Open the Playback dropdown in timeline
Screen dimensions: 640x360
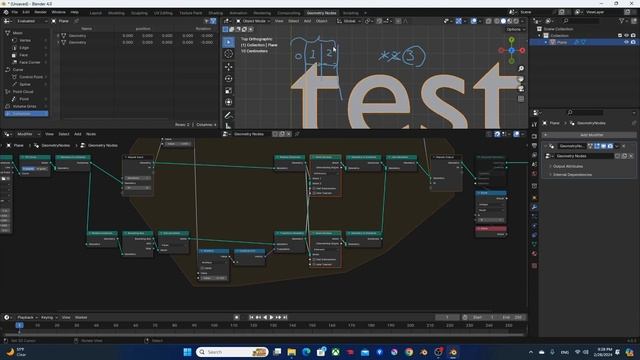(x=27, y=317)
